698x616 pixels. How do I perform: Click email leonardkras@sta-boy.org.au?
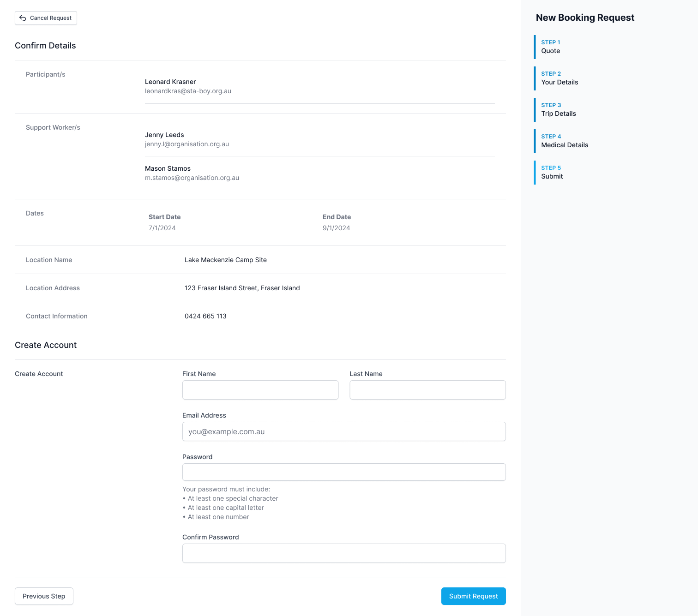pyautogui.click(x=188, y=91)
